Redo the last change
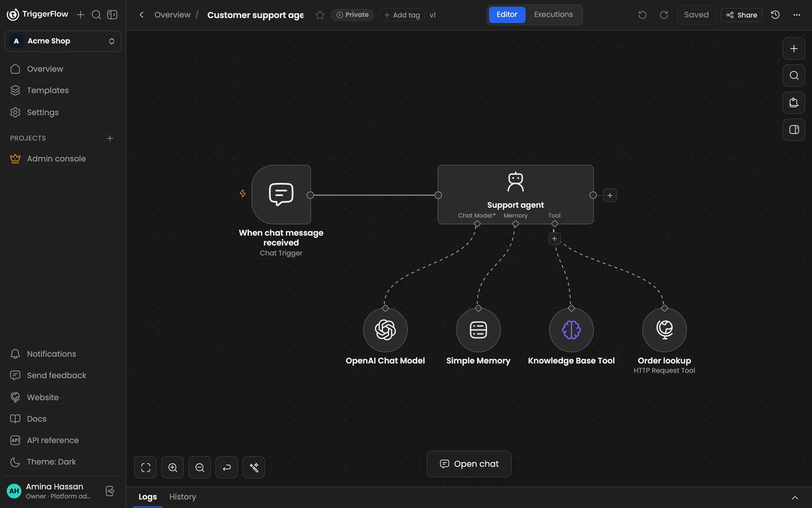812x508 pixels. click(x=664, y=15)
